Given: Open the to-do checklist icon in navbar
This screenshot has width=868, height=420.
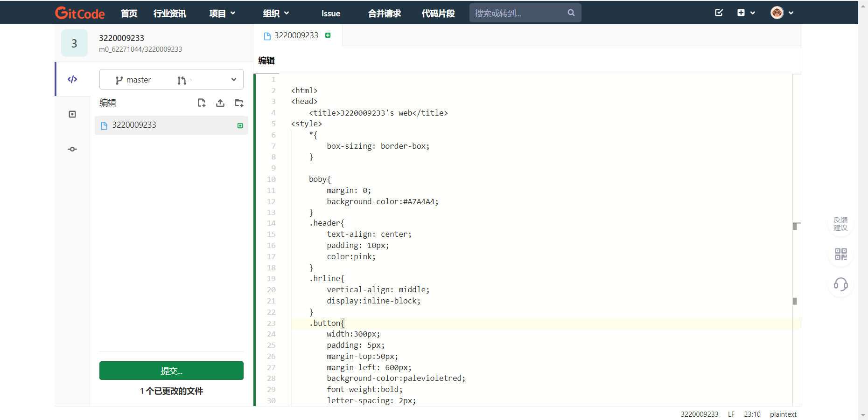Looking at the screenshot, I should (x=719, y=13).
